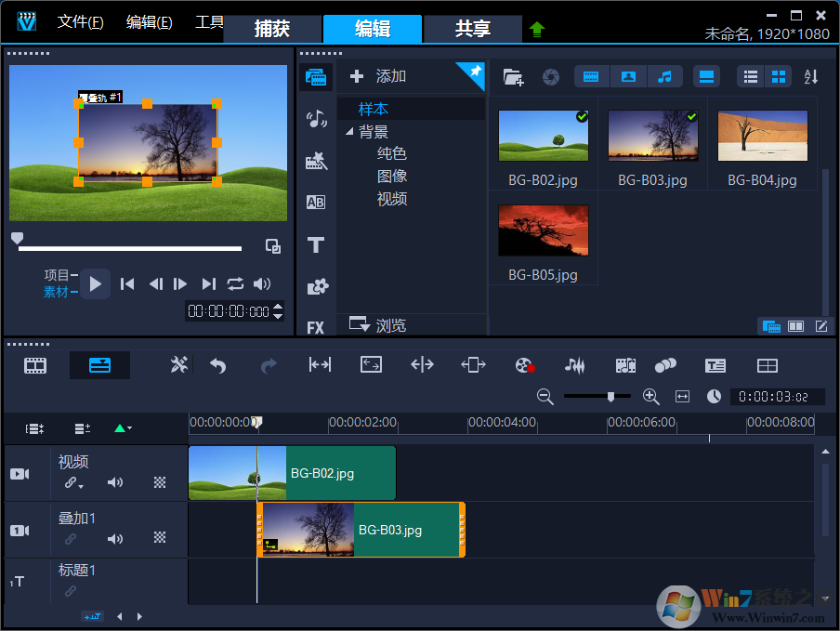Viewport: 840px width, 631px height.
Task: Open the Title library with T icon
Action: coord(316,245)
